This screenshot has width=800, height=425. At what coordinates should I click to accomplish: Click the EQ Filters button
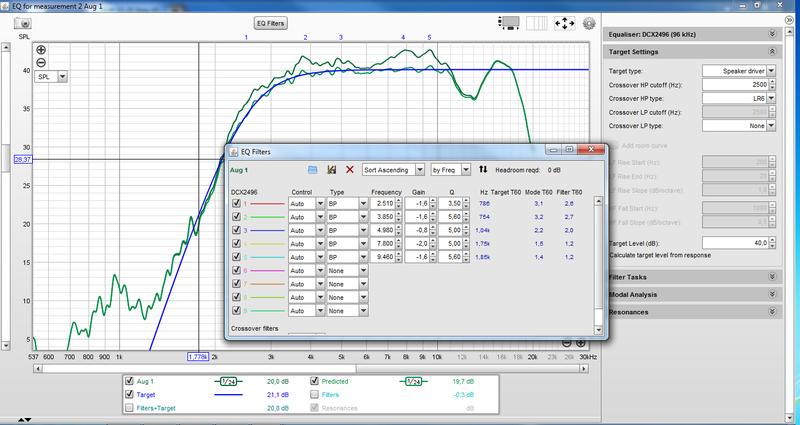point(271,22)
